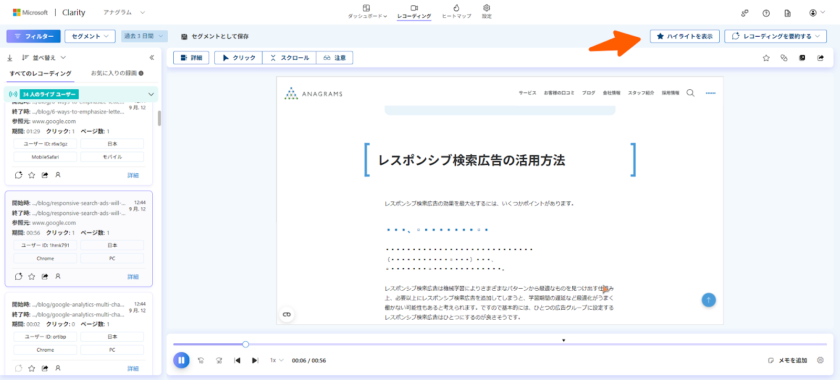The width and height of the screenshot is (840, 380).
Task: Open 詳細 link on user 1hmk791 card
Action: click(x=133, y=277)
